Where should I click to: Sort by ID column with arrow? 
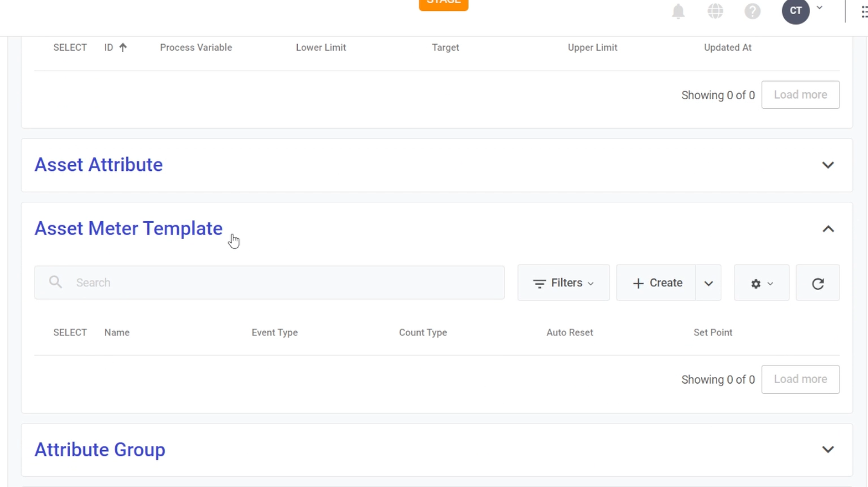point(115,48)
